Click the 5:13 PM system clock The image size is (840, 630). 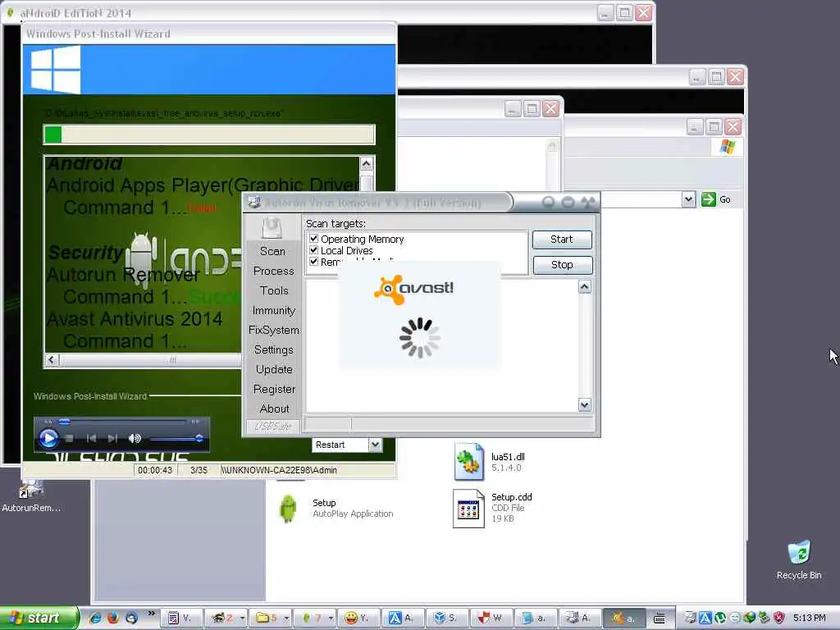[810, 618]
